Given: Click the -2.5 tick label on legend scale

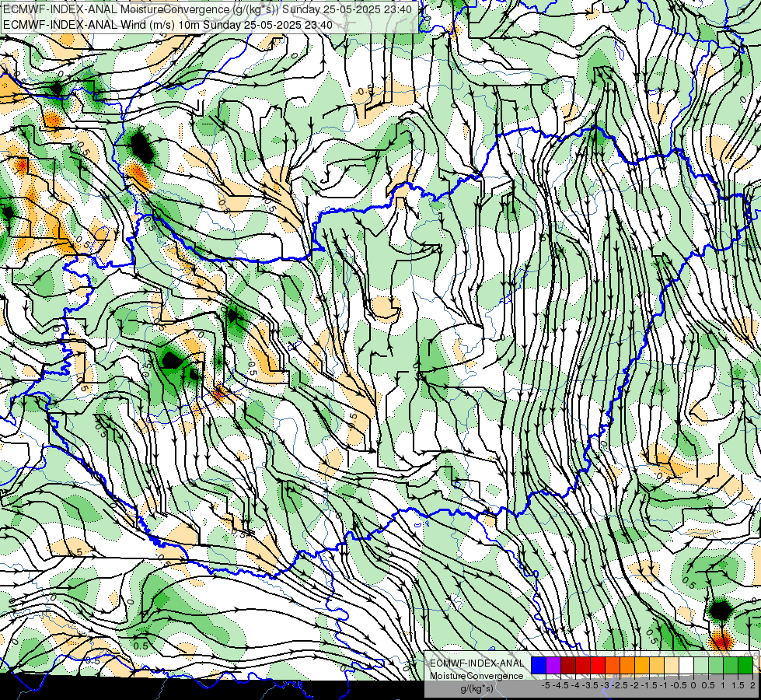Looking at the screenshot, I should tap(620, 685).
